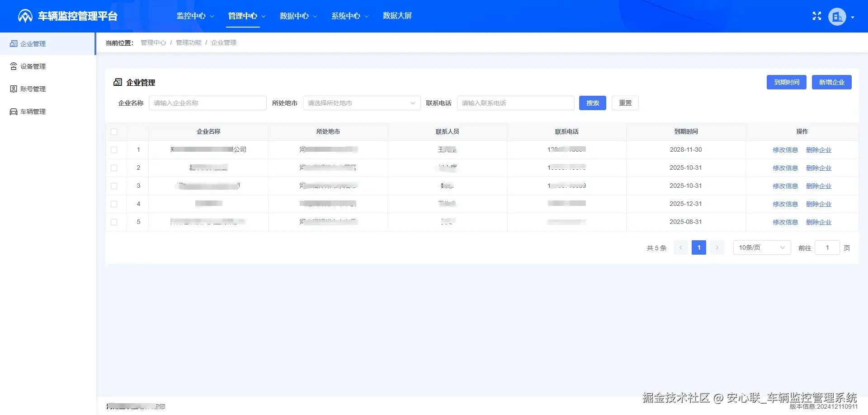
Task: Click 删除企业 for row 1
Action: [819, 150]
